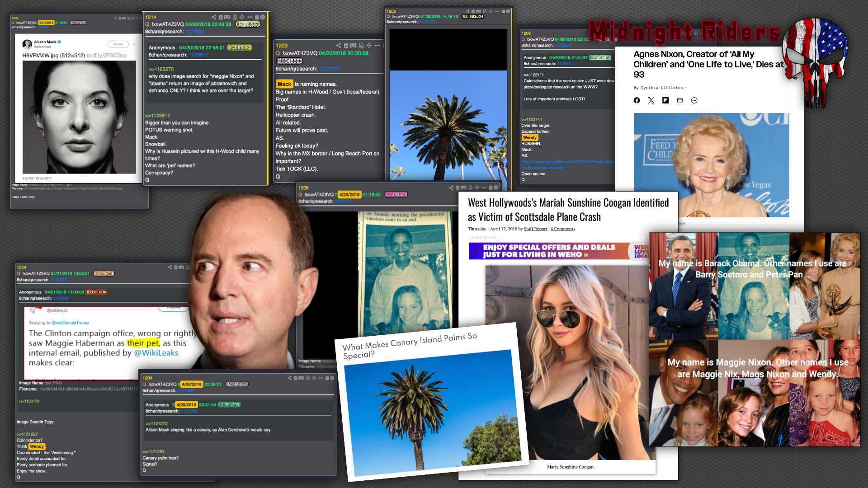Email the Agnes Nixon article
This screenshot has width=868, height=488.
680,100
